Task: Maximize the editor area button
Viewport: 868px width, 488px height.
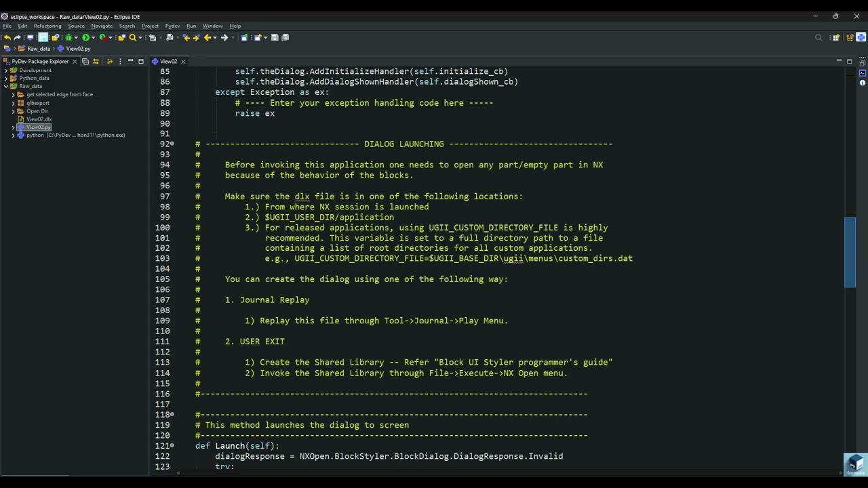Action: (x=849, y=61)
